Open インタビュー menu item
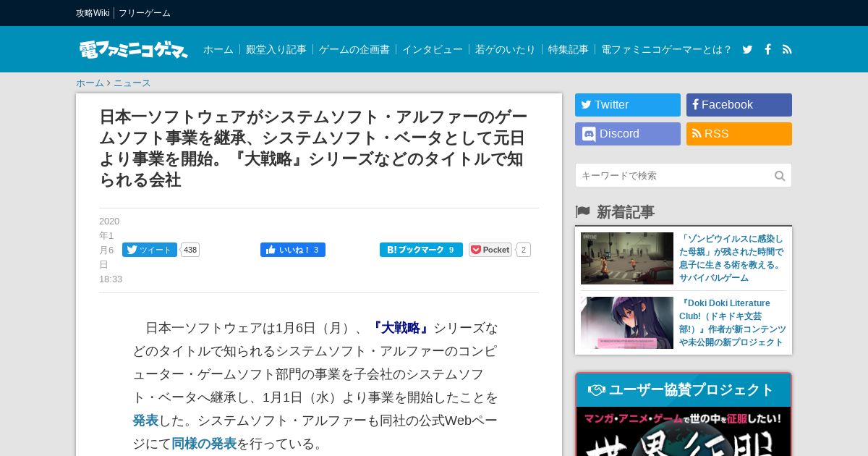The width and height of the screenshot is (868, 456). (x=433, y=49)
